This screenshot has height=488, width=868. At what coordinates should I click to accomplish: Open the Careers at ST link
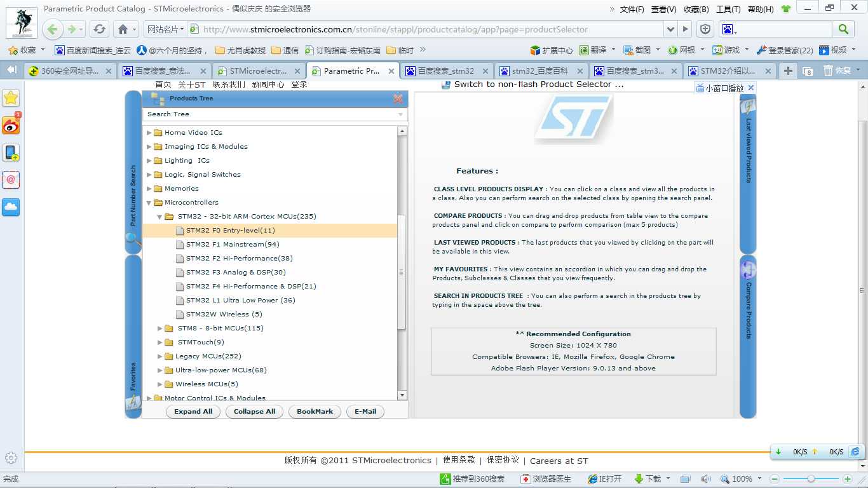click(x=559, y=461)
